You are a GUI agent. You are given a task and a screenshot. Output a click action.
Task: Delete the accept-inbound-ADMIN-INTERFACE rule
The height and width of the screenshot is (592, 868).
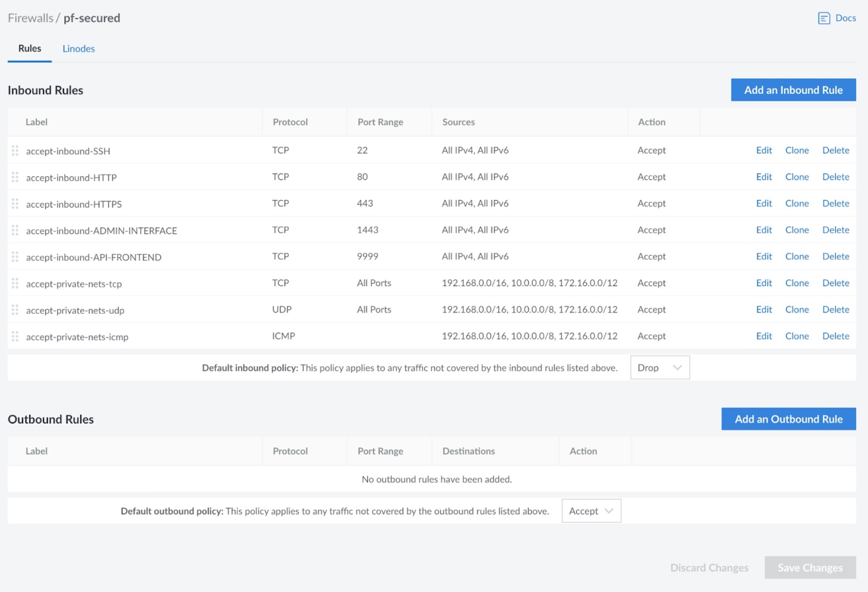click(836, 230)
